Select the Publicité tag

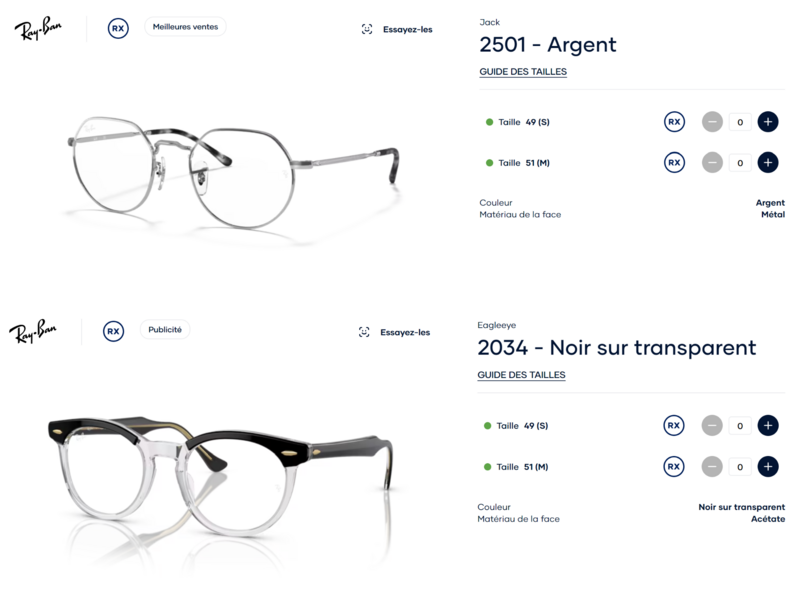pos(165,330)
